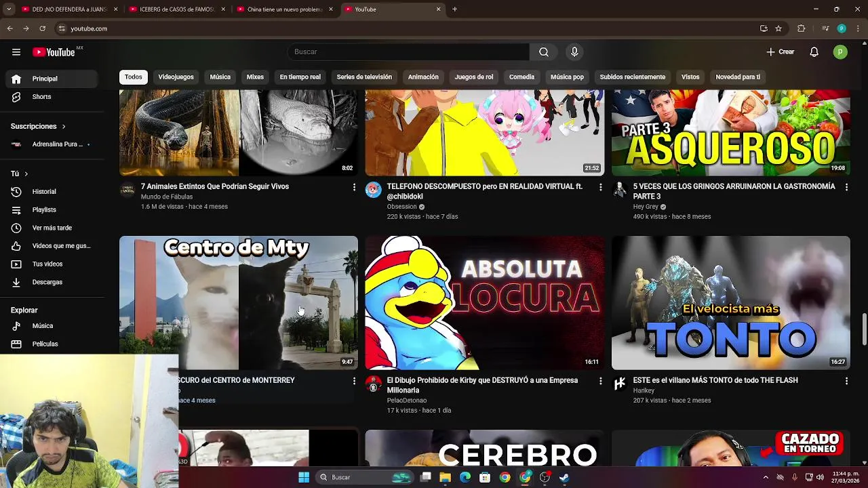Open El velocista más TONTO thumbnail

tap(731, 303)
